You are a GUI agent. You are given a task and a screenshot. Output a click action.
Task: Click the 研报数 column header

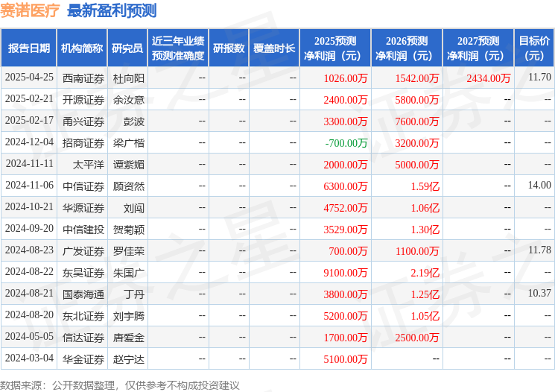[x=229, y=48]
